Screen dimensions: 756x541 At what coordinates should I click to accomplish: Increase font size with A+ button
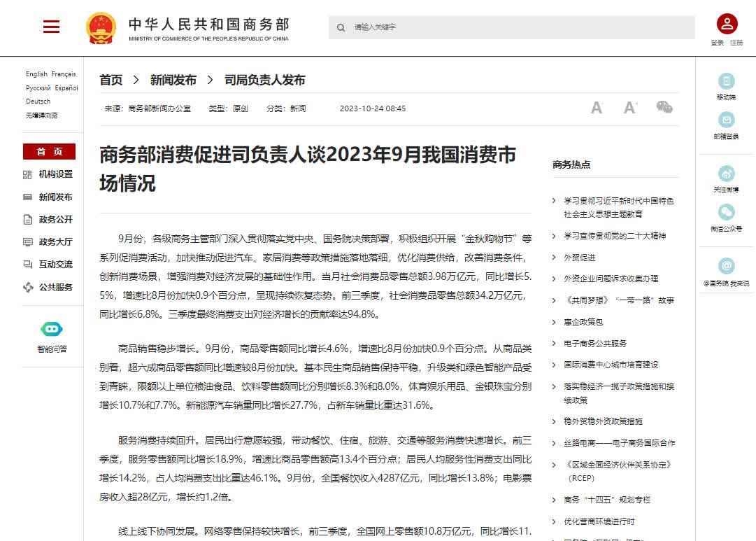[630, 108]
